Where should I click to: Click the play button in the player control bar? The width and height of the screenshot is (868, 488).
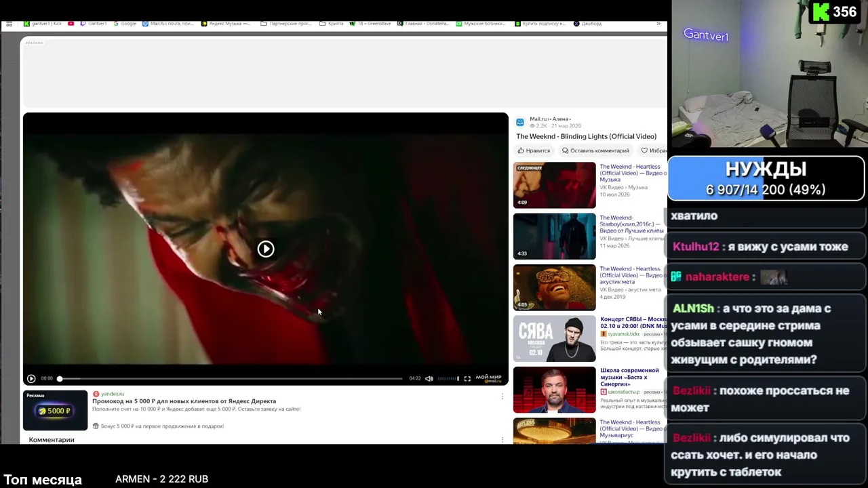[31, 378]
